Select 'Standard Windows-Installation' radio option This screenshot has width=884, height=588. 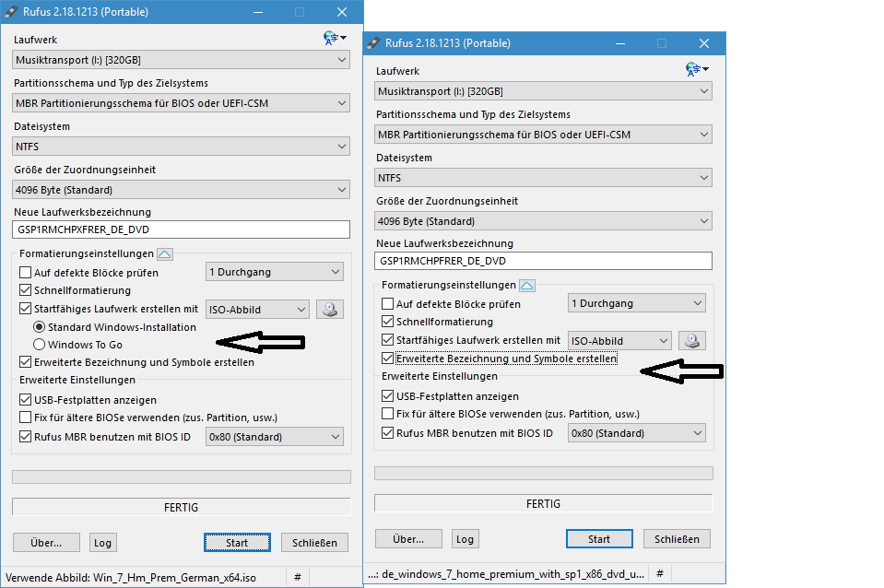[x=39, y=327]
